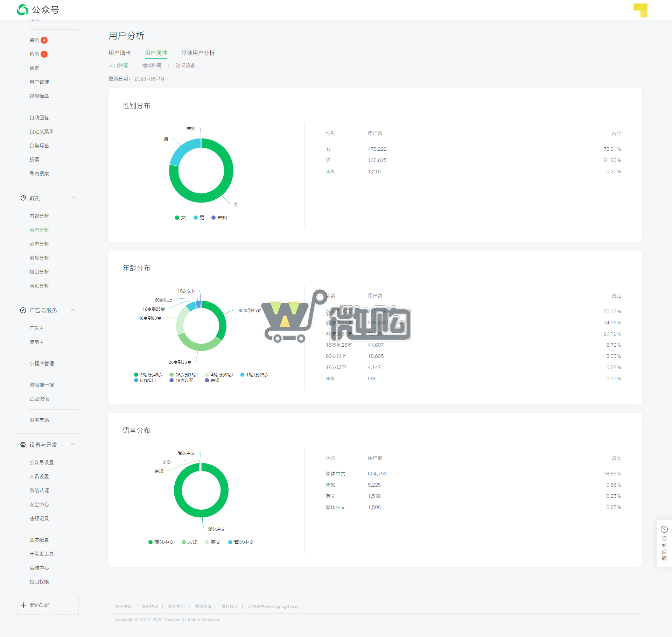Screen dimensions: 672x637
Task: Toggle the 女 legend in gender chart
Action: point(180,218)
